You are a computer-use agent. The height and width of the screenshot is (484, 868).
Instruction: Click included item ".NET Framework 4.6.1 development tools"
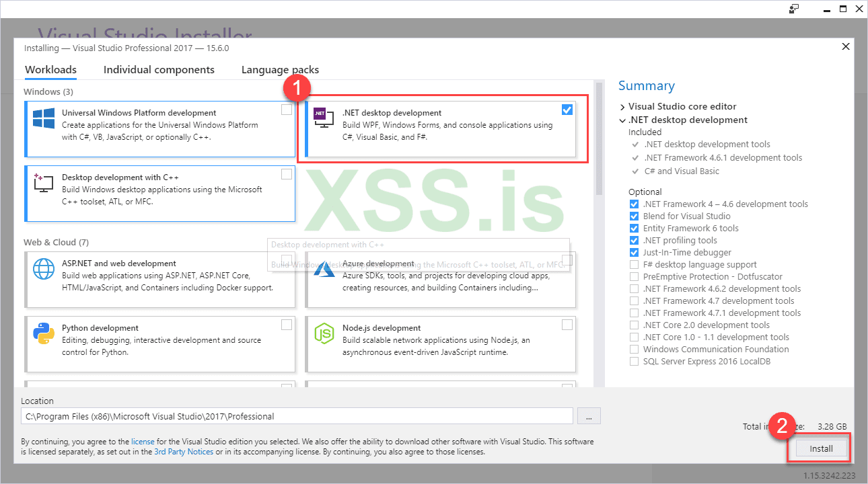(723, 158)
